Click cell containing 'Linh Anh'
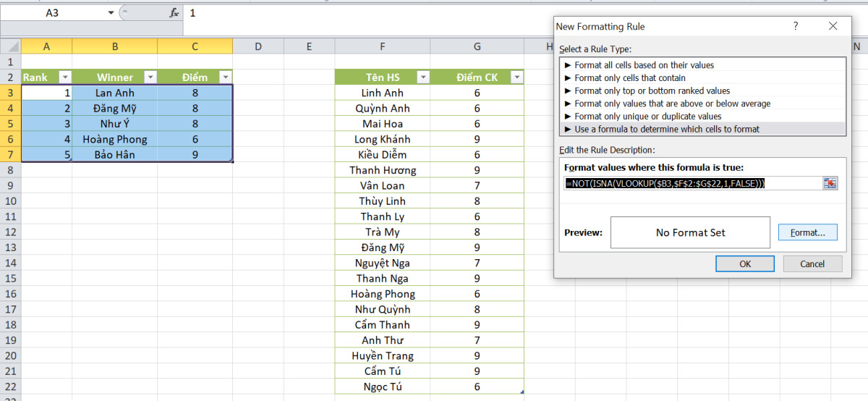Viewport: 868px width, 401px height. pos(382,93)
